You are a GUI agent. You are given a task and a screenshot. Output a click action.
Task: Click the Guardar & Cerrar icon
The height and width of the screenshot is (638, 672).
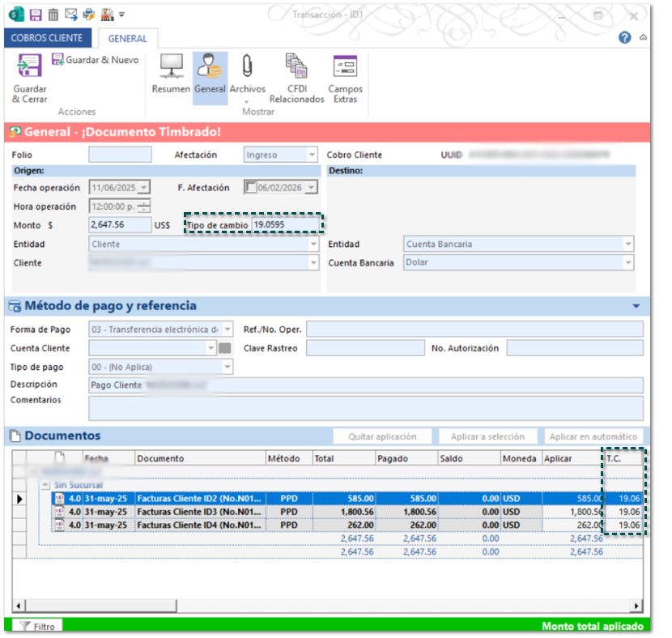coord(30,66)
